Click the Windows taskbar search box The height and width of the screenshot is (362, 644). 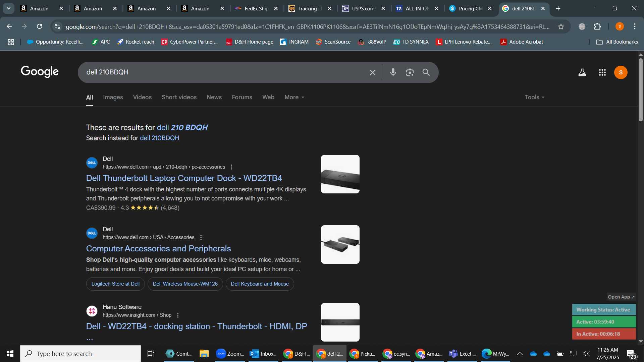pyautogui.click(x=80, y=354)
